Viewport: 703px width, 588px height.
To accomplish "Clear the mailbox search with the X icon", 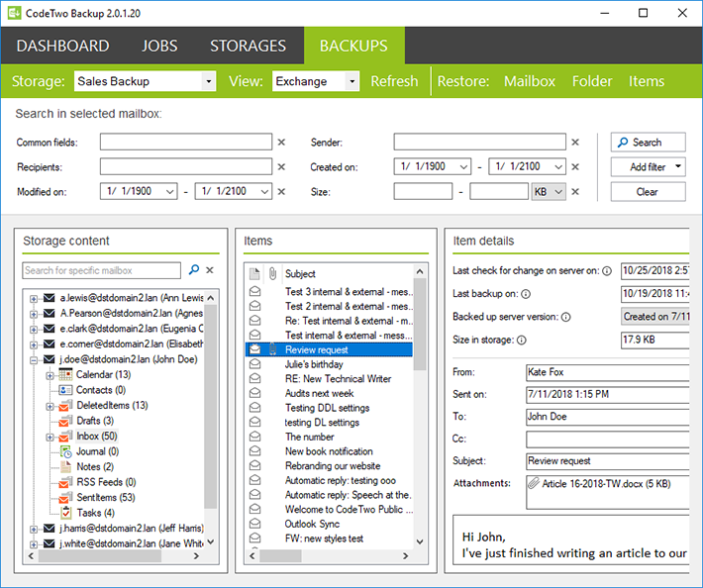I will click(x=210, y=270).
